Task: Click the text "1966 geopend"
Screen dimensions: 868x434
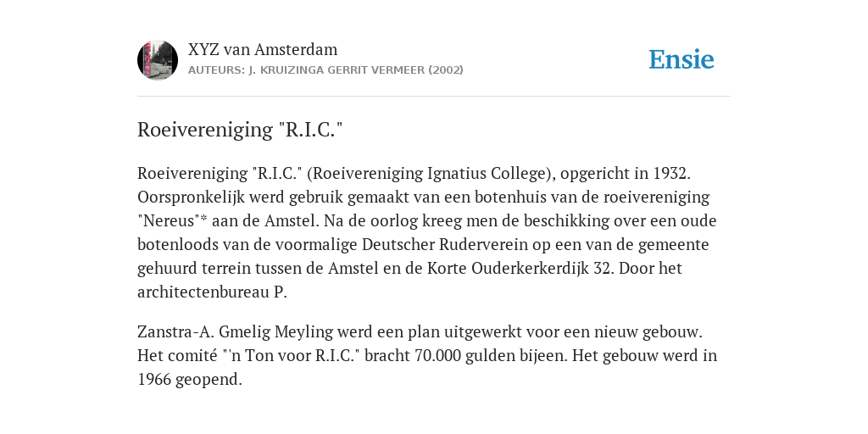Action: click(x=187, y=380)
